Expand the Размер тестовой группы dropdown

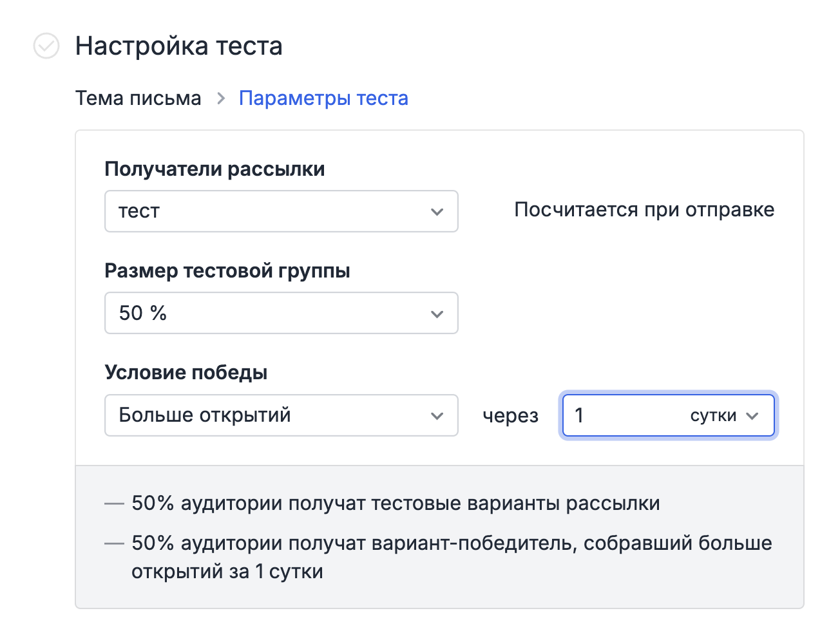[x=281, y=314]
